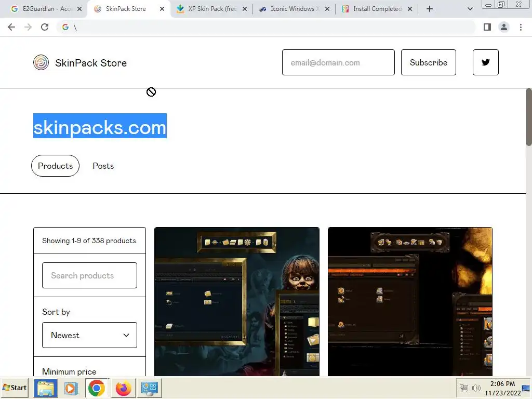Screen dimensions: 532x399
Task: Click the SkinPack Store title link
Action: click(91, 63)
